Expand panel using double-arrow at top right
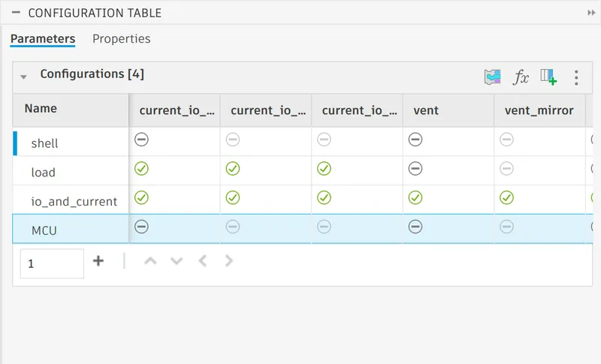This screenshot has height=364, width=601. click(591, 13)
